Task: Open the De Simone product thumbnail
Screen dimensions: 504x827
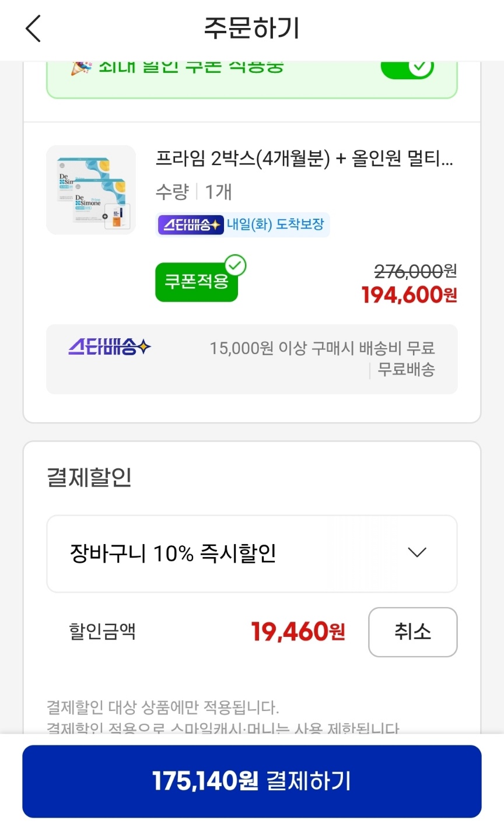Action: 91,190
